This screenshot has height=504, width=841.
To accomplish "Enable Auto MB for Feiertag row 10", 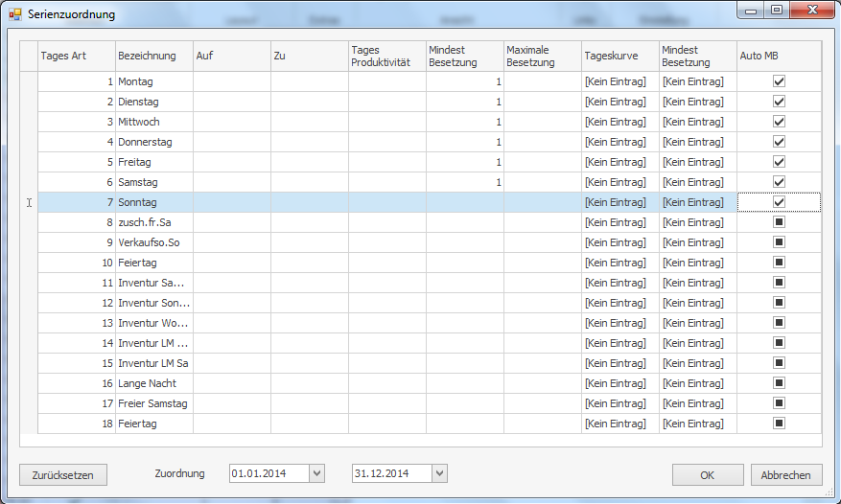I will 779,263.
